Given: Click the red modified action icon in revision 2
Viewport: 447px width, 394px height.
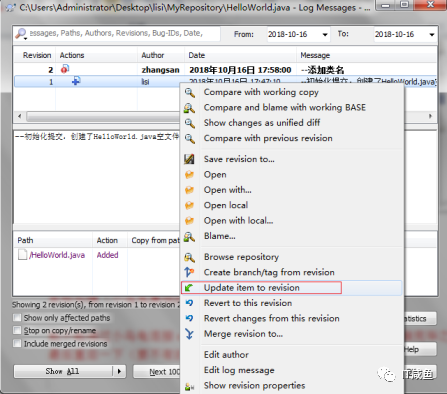Looking at the screenshot, I should pyautogui.click(x=65, y=69).
